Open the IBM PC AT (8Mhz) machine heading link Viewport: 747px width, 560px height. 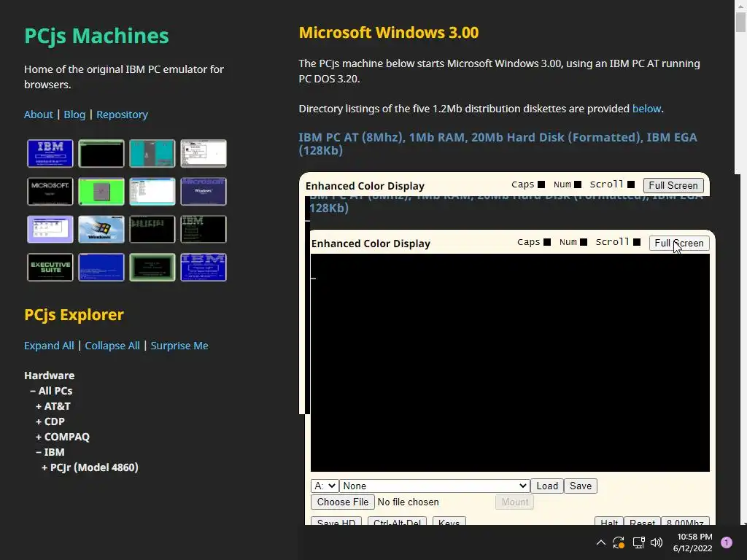498,144
